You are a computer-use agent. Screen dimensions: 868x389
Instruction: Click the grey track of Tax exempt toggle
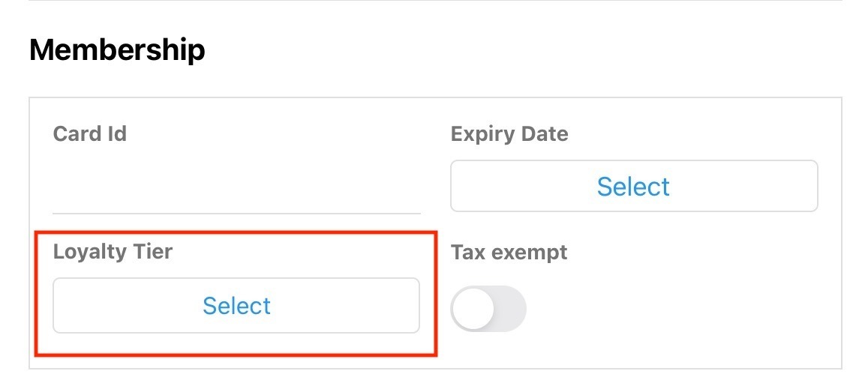pyautogui.click(x=512, y=308)
